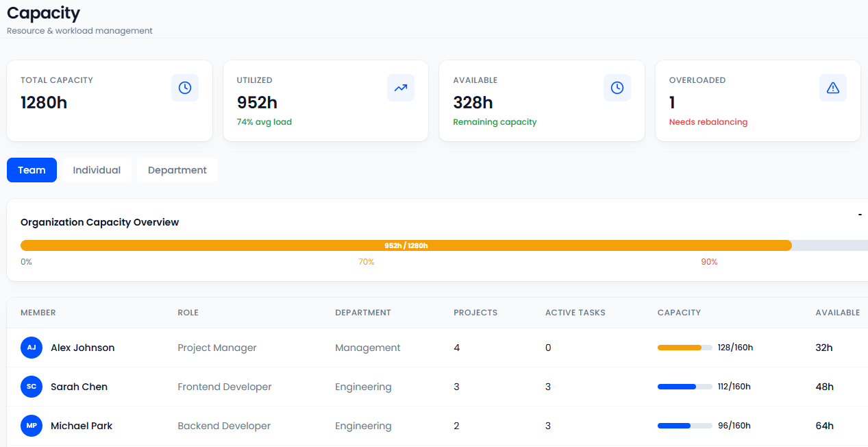
Task: Switch to the Department tab
Action: [177, 169]
